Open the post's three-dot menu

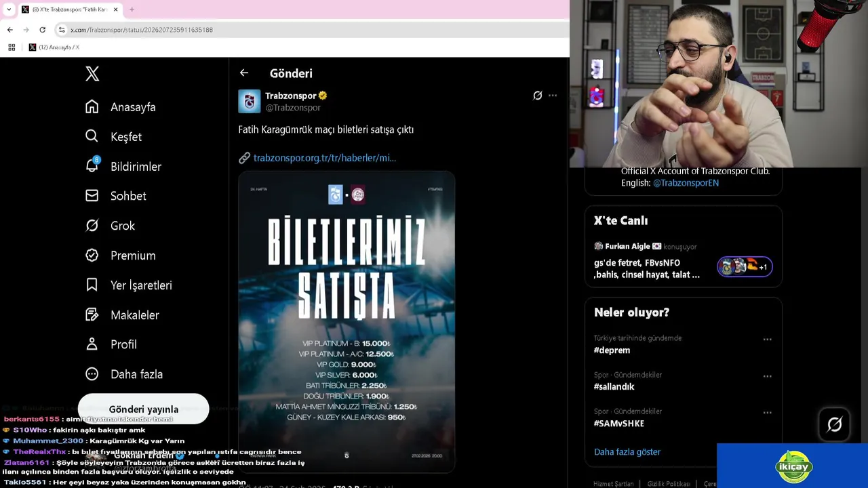(x=553, y=96)
